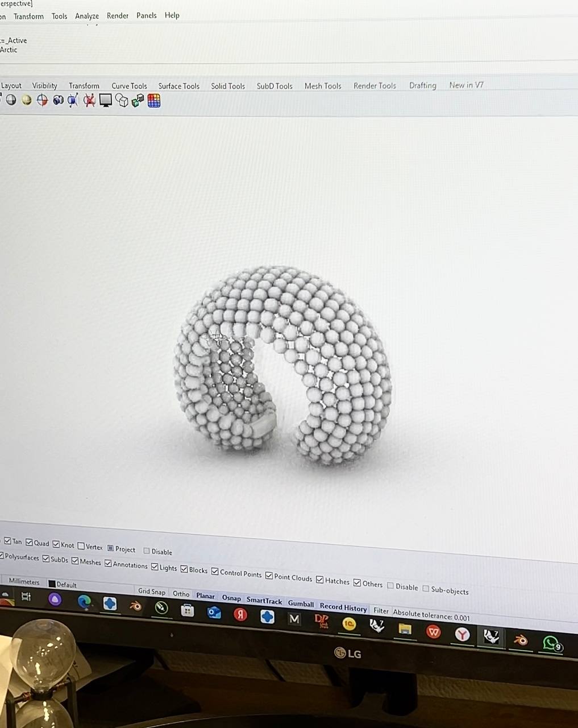This screenshot has width=578, height=728.
Task: Open the red Yandex 'Я' icon
Action: [240, 614]
